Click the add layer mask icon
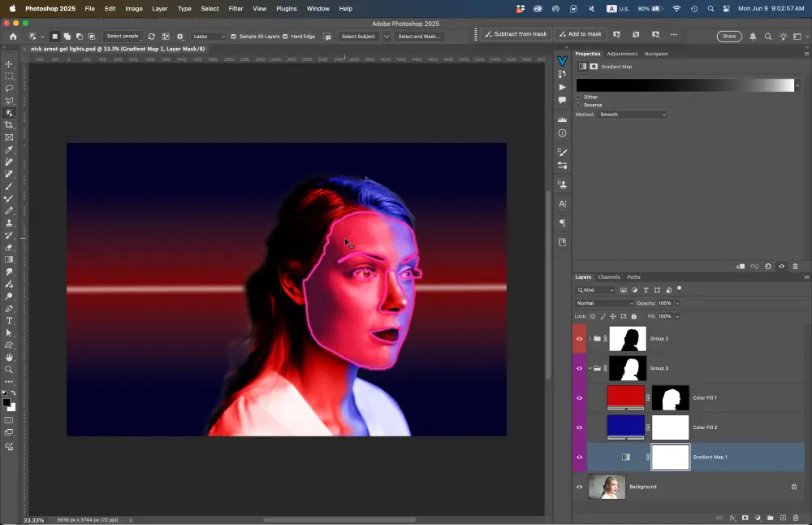Screen dimensions: 812x525 [x=745, y=518]
